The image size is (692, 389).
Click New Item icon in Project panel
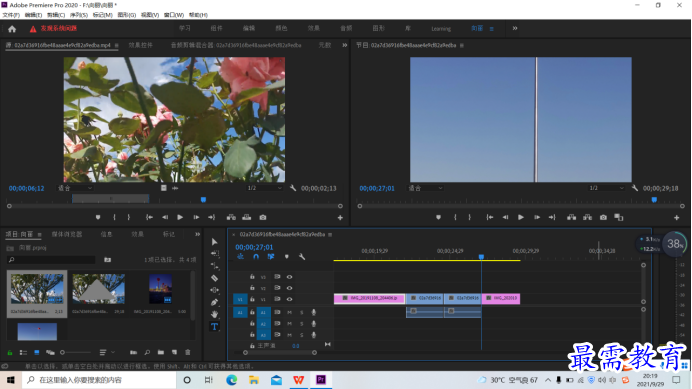coord(174,352)
